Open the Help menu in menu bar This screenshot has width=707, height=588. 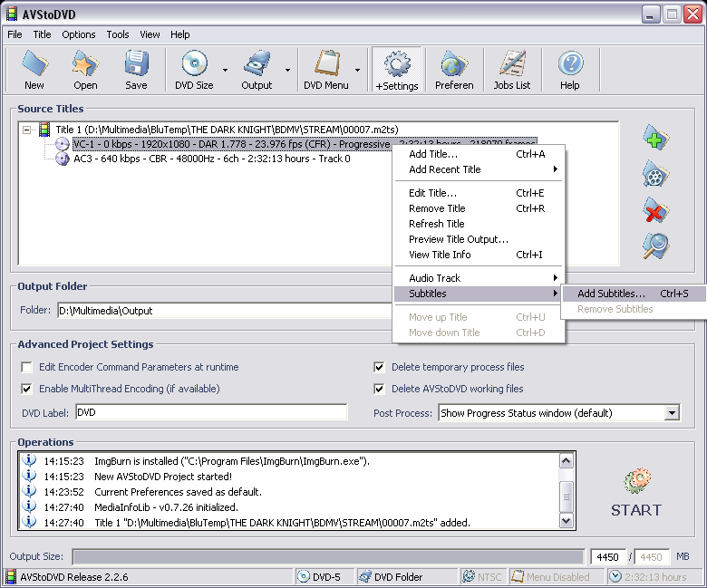pos(179,34)
